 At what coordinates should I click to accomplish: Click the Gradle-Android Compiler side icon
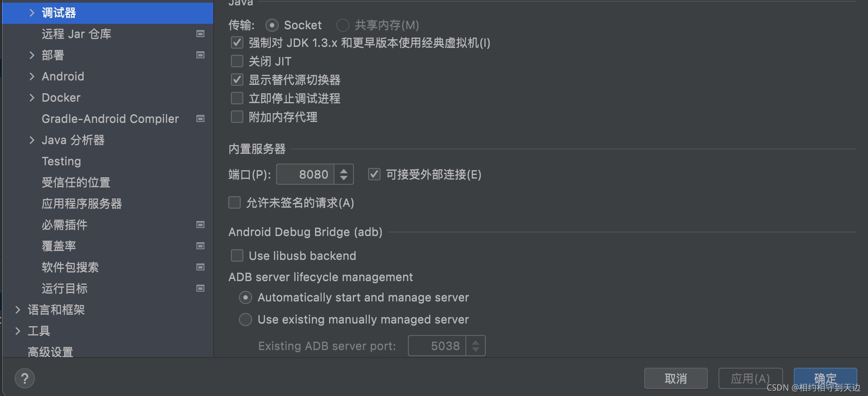(x=200, y=118)
